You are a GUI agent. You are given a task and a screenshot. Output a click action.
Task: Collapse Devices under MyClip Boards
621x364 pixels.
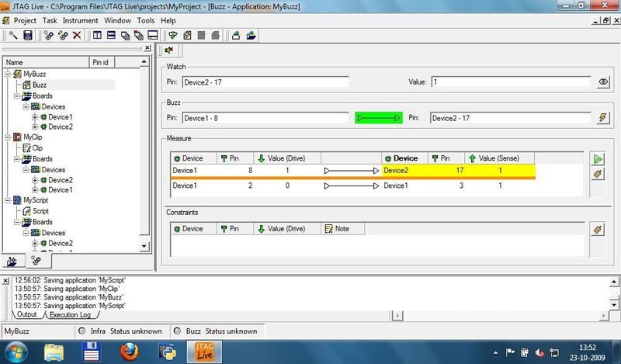pos(26,169)
